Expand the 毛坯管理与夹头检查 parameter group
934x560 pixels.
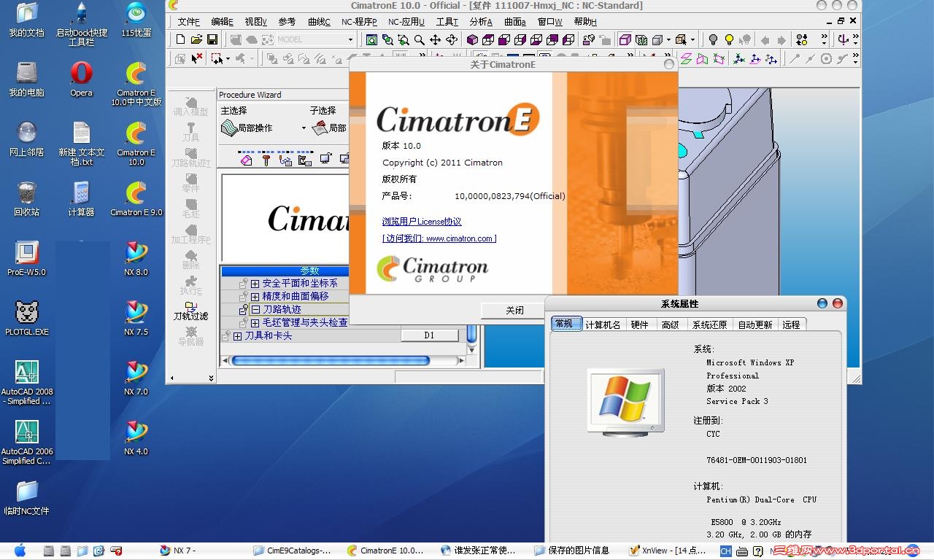coord(255,322)
